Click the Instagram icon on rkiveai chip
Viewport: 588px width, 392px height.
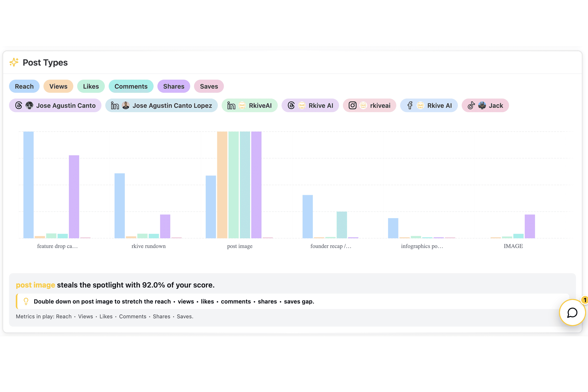pos(353,105)
